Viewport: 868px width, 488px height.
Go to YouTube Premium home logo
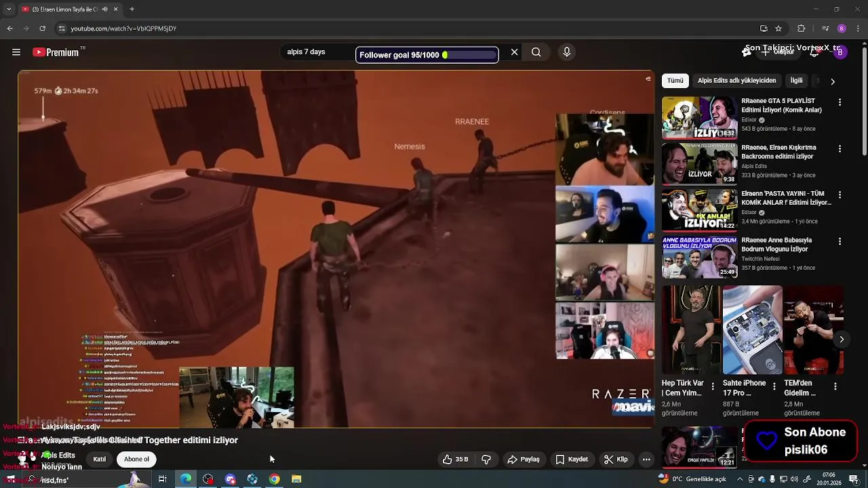(56, 52)
